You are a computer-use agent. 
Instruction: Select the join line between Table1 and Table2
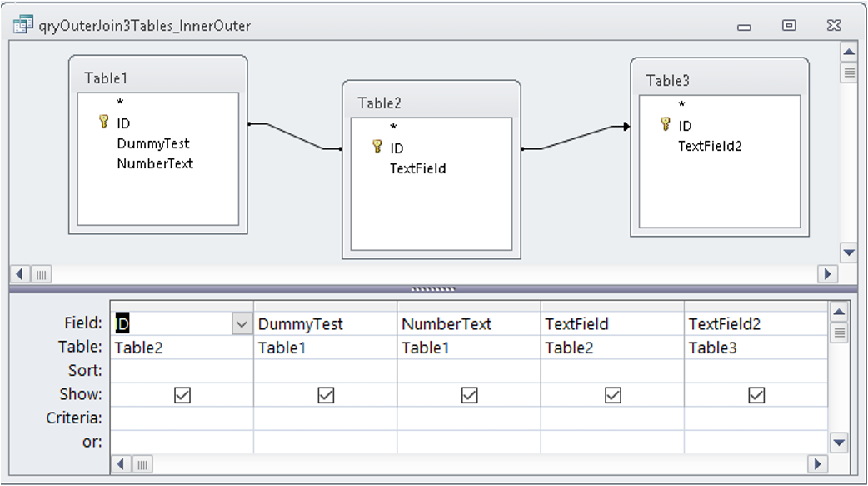coord(295,137)
